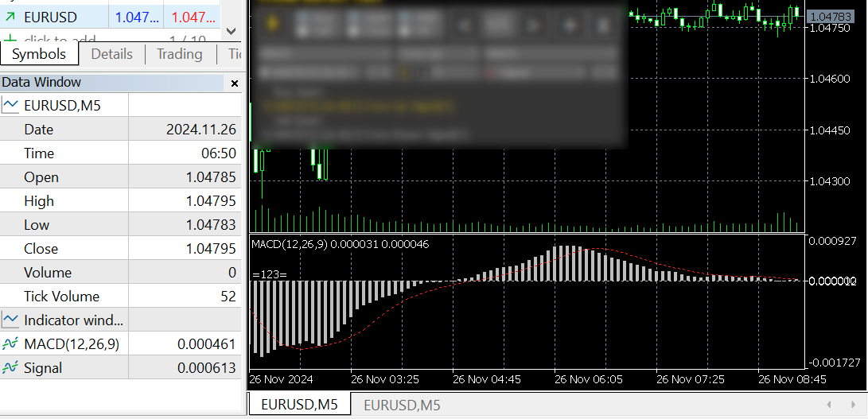Click the time value 06:50
The height and width of the screenshot is (419, 868).
(x=219, y=153)
